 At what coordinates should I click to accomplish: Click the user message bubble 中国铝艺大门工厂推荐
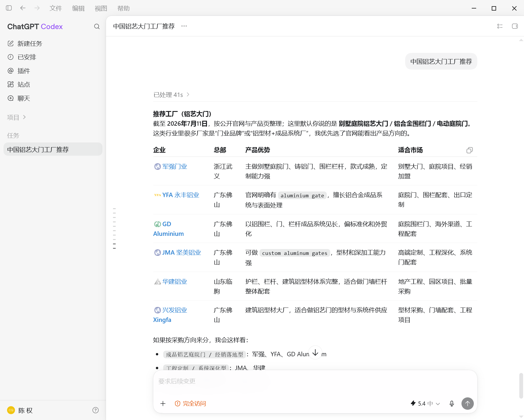click(441, 61)
